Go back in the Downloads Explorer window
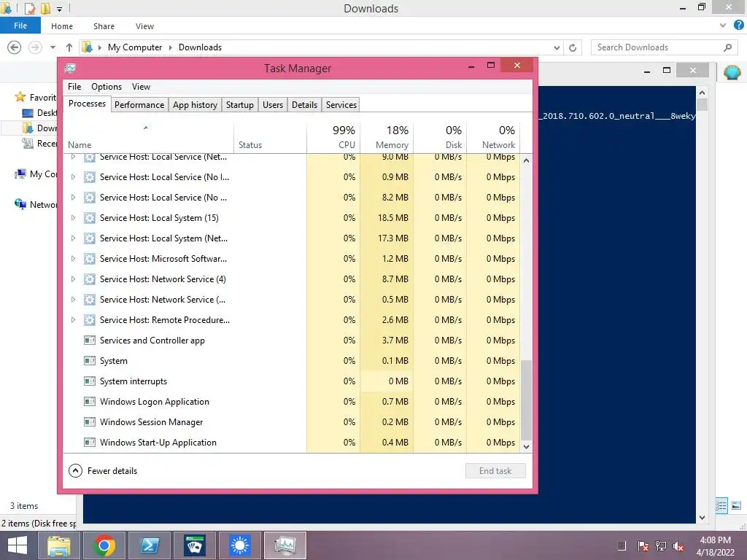Image resolution: width=747 pixels, height=560 pixels. [15, 47]
